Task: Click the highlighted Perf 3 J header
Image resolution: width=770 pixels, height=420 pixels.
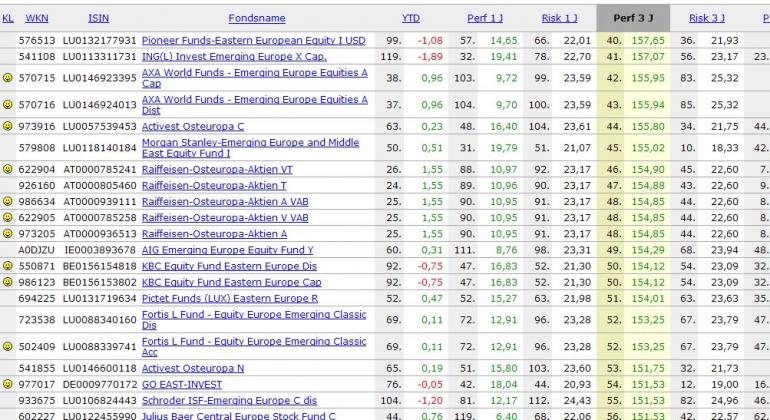Action: pyautogui.click(x=633, y=18)
